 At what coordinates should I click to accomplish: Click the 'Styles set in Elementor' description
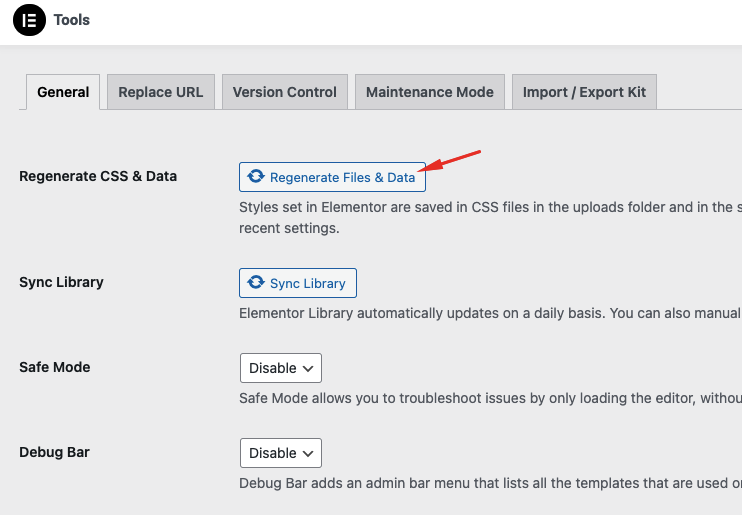click(490, 218)
